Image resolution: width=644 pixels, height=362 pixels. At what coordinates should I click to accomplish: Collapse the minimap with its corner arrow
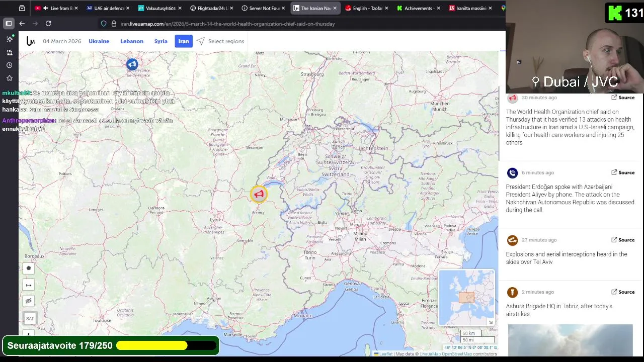click(490, 322)
